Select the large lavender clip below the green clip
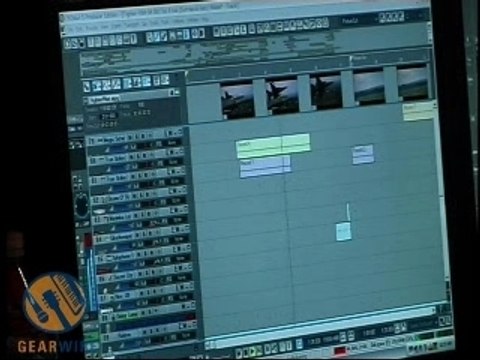The image size is (480, 360). point(265,167)
